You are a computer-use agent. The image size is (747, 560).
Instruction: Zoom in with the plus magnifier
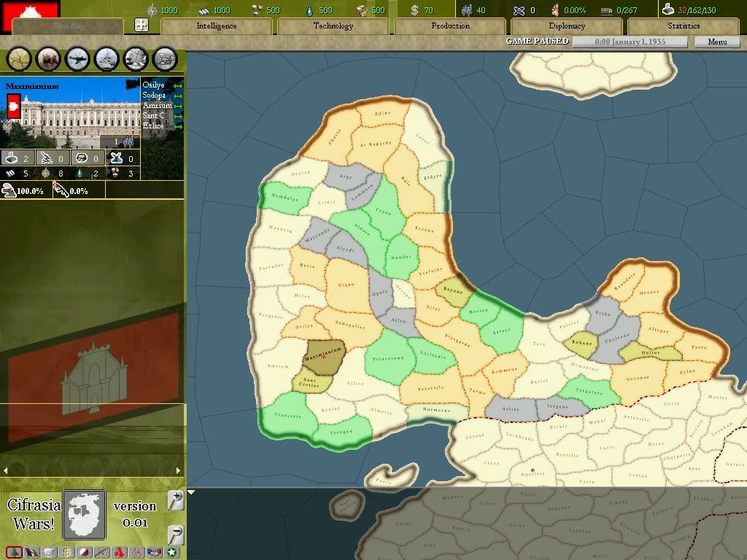(x=175, y=500)
